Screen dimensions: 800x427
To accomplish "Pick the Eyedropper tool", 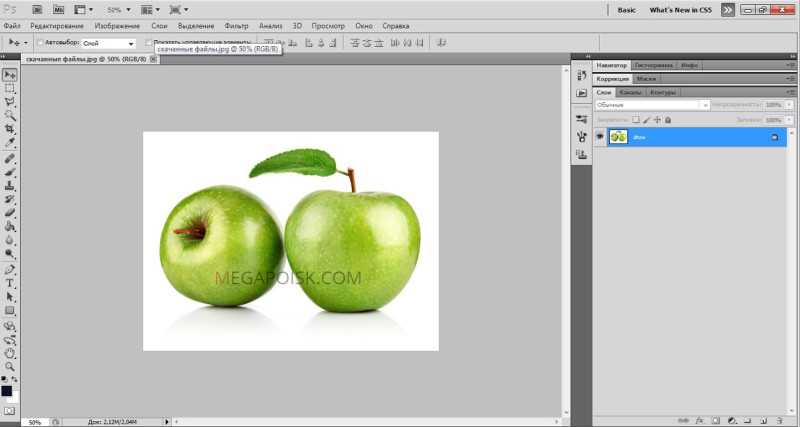I will point(10,143).
